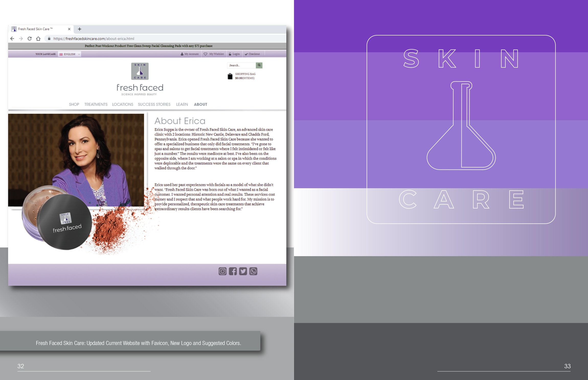Viewport: 588px width, 380px height.
Task: Open the Facebook icon in footer
Action: pyautogui.click(x=233, y=271)
